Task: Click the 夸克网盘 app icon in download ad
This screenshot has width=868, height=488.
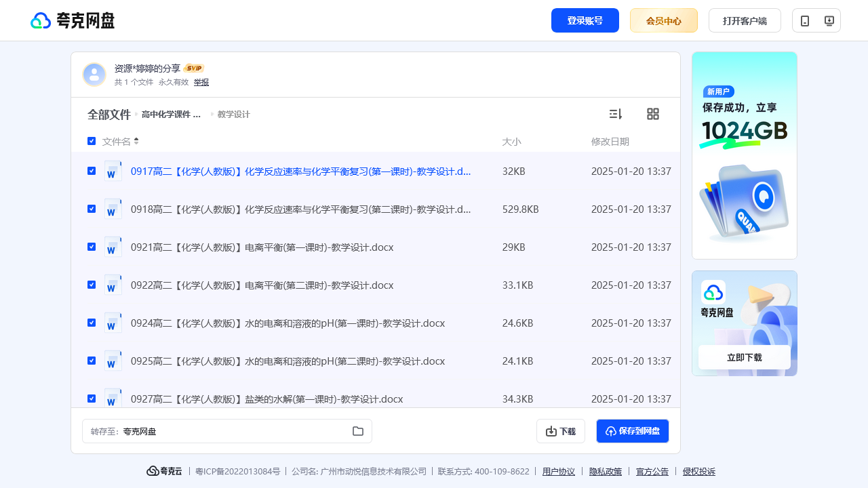Action: (713, 292)
